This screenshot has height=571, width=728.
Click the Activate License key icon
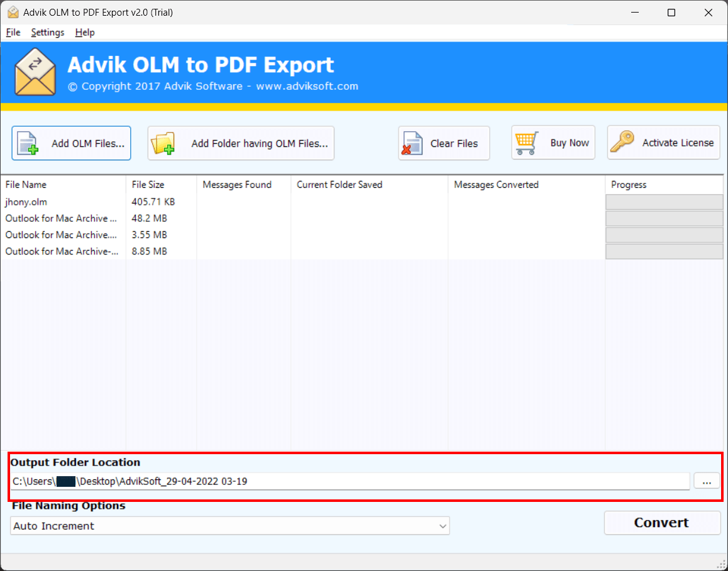(622, 142)
